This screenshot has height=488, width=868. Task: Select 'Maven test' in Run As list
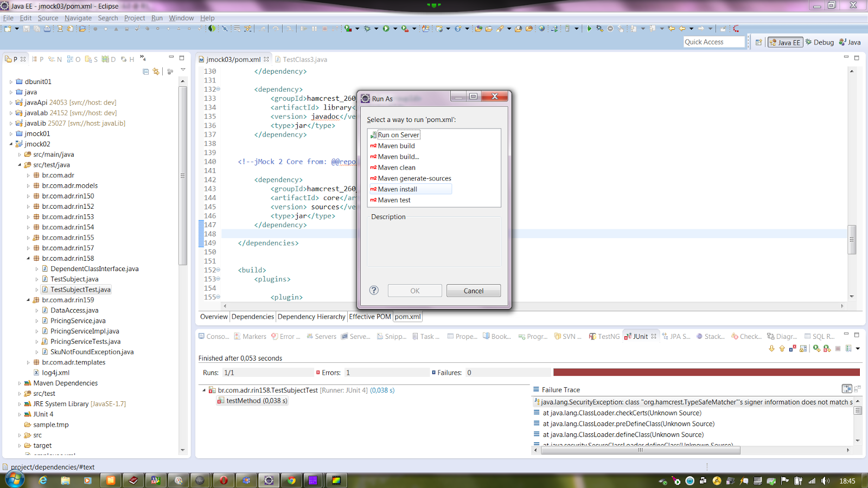[390, 200]
